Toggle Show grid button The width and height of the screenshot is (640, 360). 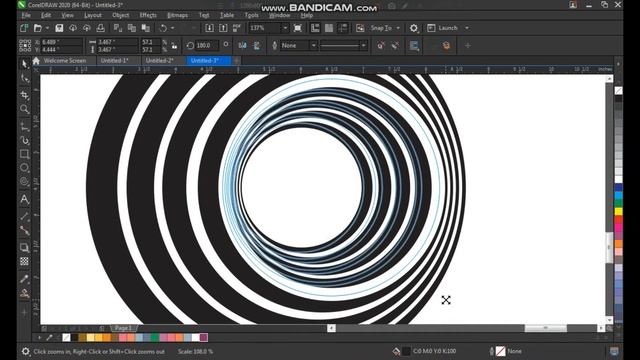(x=329, y=28)
